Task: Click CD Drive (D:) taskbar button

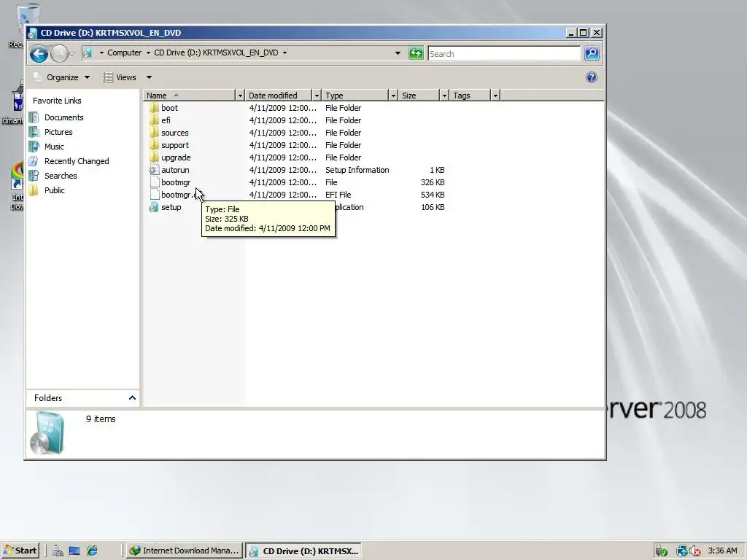Action: (303, 551)
